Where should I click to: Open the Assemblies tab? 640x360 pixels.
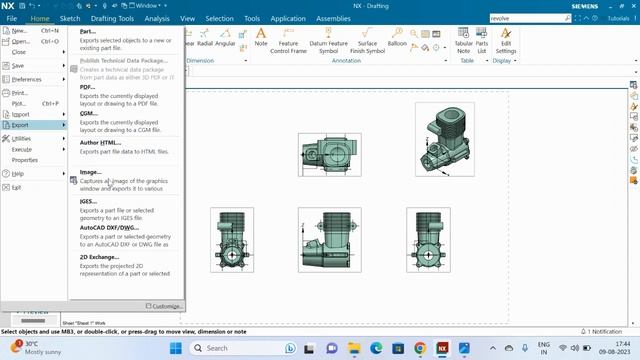pyautogui.click(x=333, y=18)
